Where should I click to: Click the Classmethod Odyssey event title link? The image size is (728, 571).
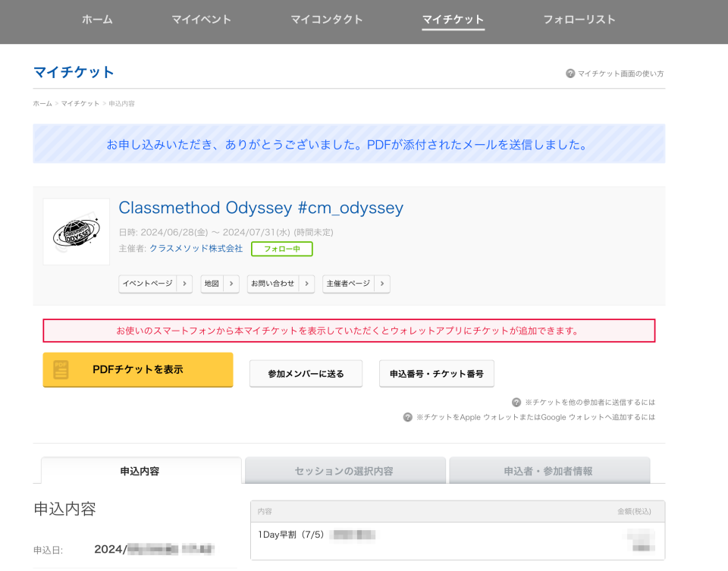[x=261, y=208]
